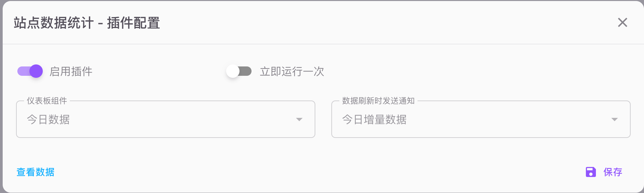Click the 启用插件 label text
The image size is (644, 193).
pyautogui.click(x=71, y=71)
